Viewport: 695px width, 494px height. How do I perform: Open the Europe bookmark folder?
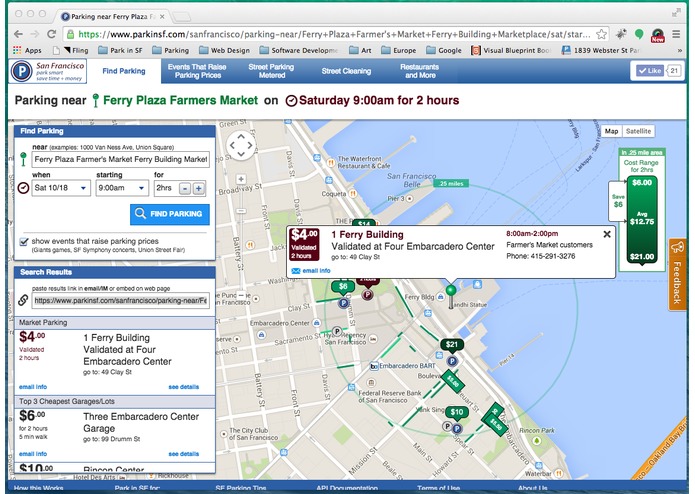[399, 51]
